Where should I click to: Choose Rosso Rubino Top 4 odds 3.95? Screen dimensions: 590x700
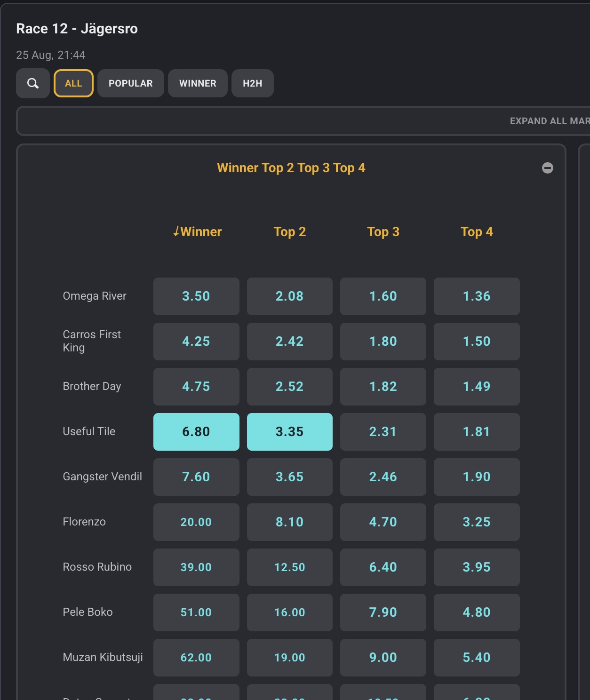tap(477, 567)
